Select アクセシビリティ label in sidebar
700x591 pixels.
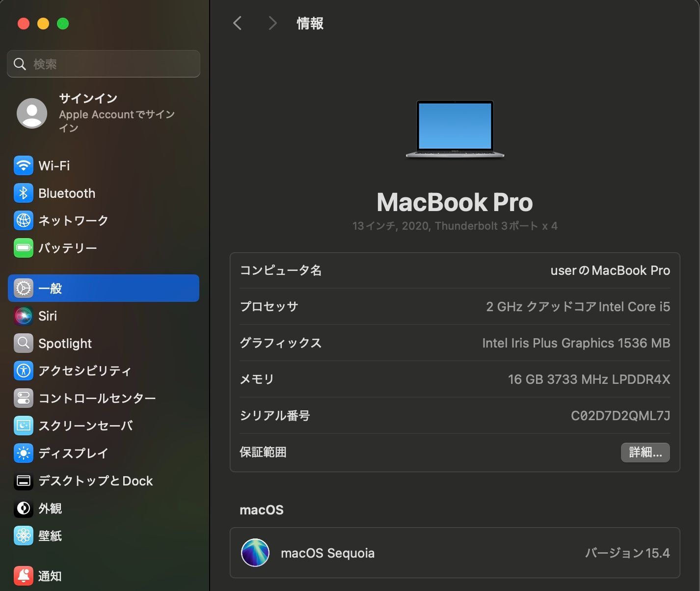[x=85, y=371]
